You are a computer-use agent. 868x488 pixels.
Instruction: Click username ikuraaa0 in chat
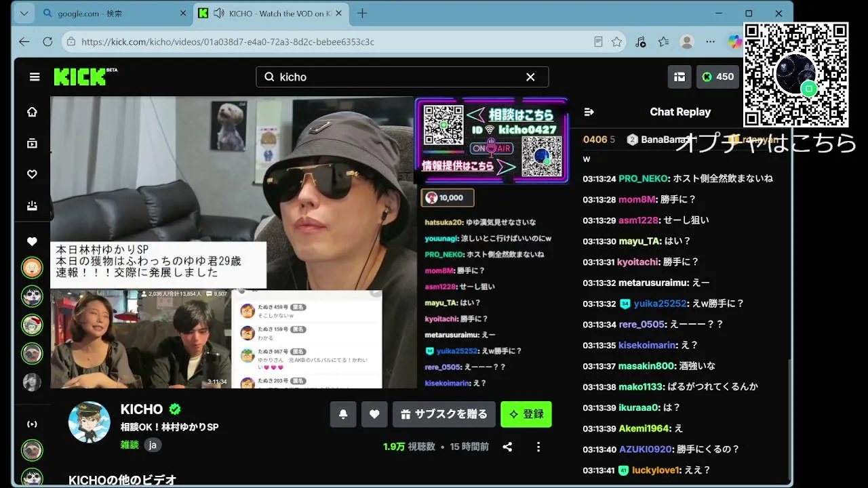[639, 407]
